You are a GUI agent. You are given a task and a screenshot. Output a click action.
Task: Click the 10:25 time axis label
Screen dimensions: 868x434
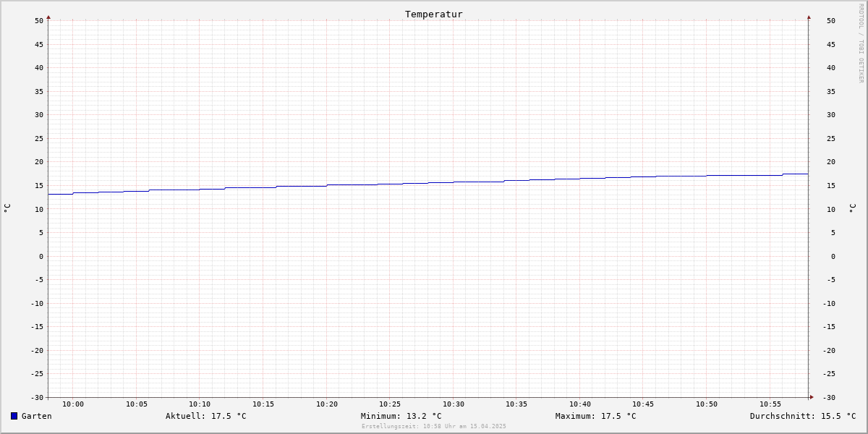tap(390, 404)
